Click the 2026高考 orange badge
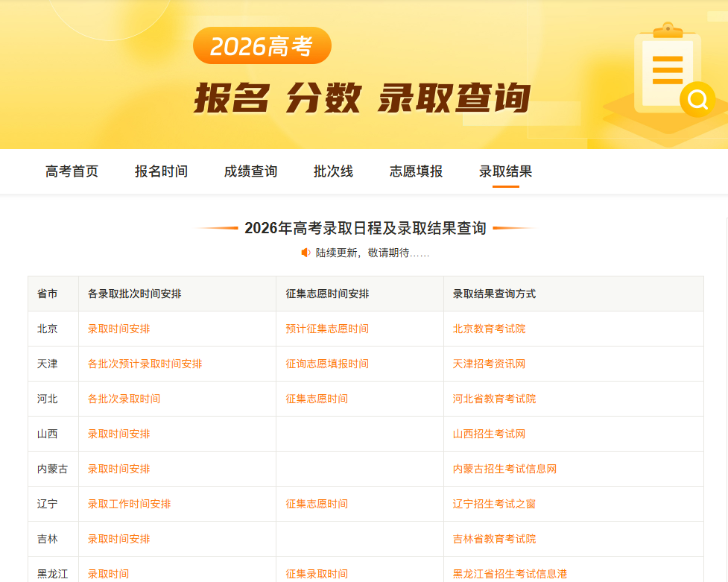Image resolution: width=728 pixels, height=582 pixels. [262, 45]
